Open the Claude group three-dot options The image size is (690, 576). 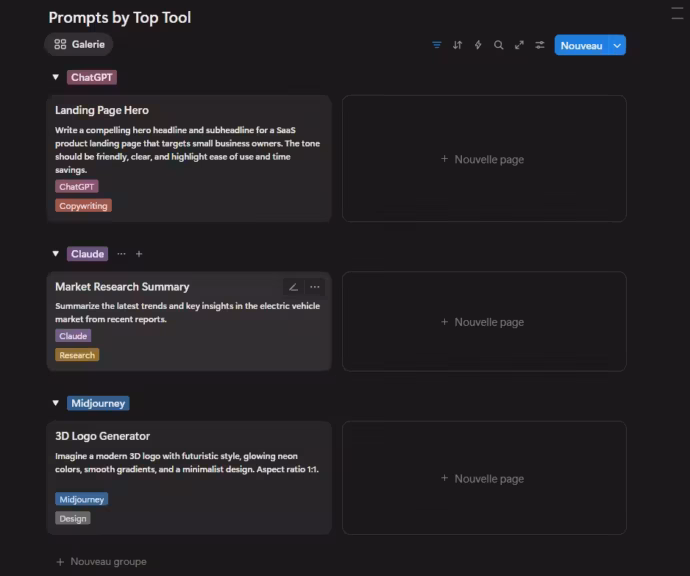click(x=122, y=254)
